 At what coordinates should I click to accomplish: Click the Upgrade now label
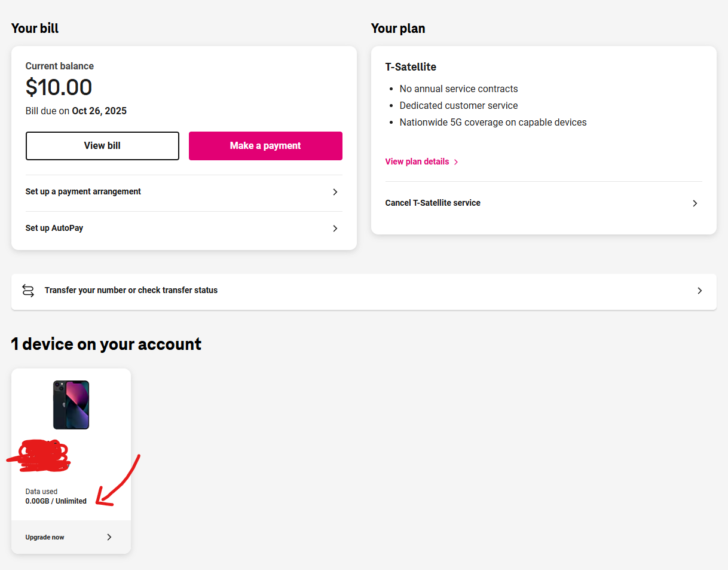[45, 537]
